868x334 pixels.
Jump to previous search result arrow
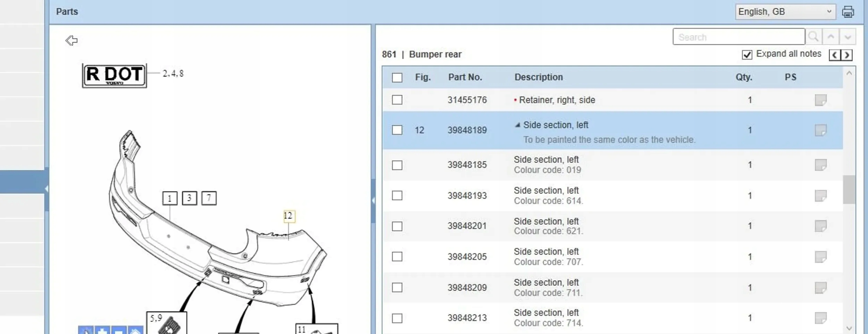point(831,36)
